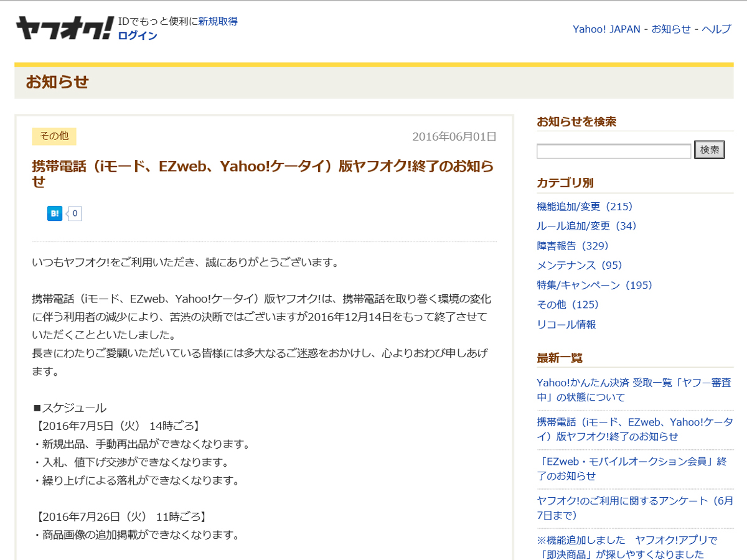The width and height of the screenshot is (747, 560).
Task: Click the date 2016年06月01日
Action: coord(454,136)
